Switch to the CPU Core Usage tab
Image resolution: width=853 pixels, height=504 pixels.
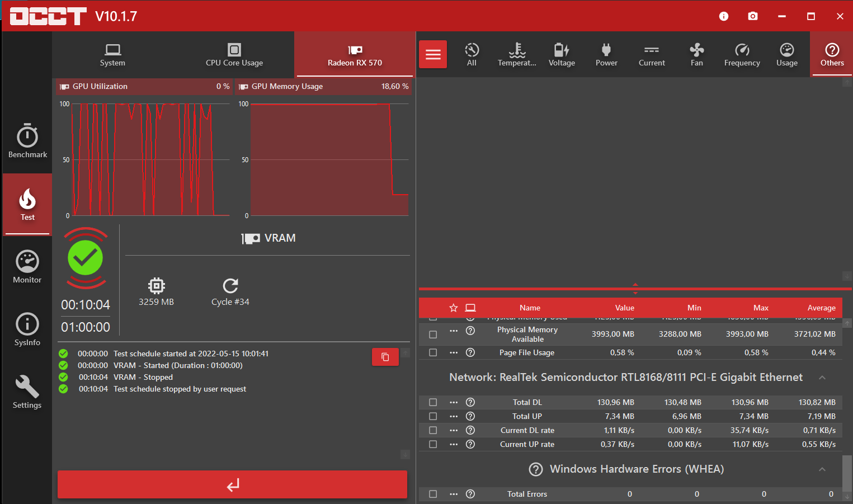(234, 54)
